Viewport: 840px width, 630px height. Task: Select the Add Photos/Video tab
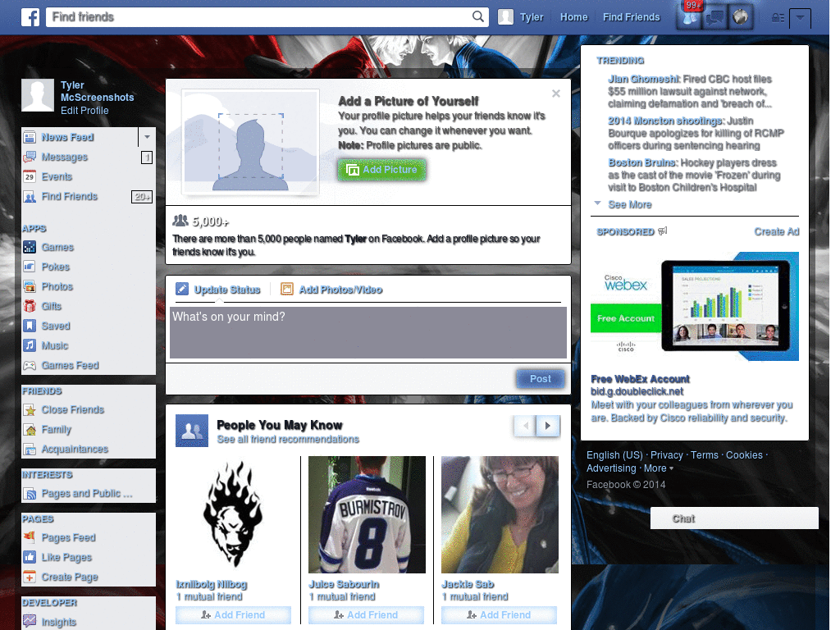331,290
